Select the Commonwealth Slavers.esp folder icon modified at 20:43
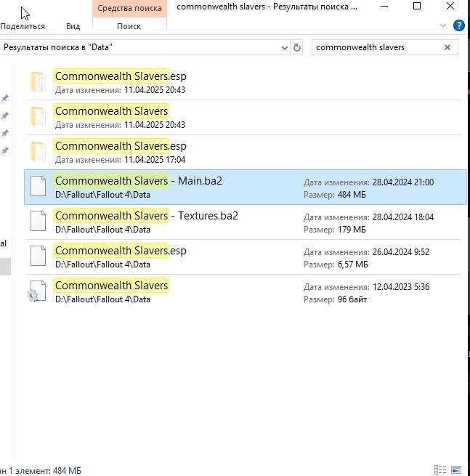 click(x=39, y=82)
